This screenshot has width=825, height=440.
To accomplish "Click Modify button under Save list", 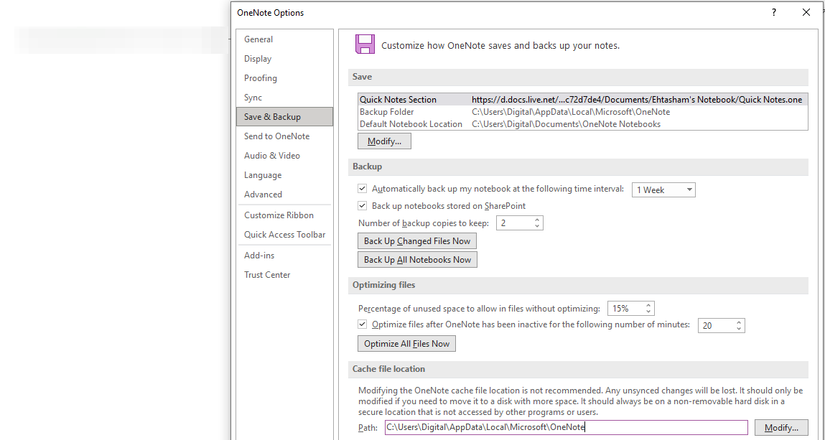I will click(x=384, y=142).
